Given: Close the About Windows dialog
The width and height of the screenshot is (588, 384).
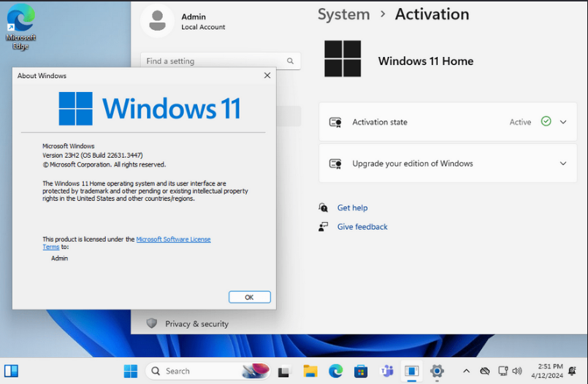Looking at the screenshot, I should [x=267, y=75].
